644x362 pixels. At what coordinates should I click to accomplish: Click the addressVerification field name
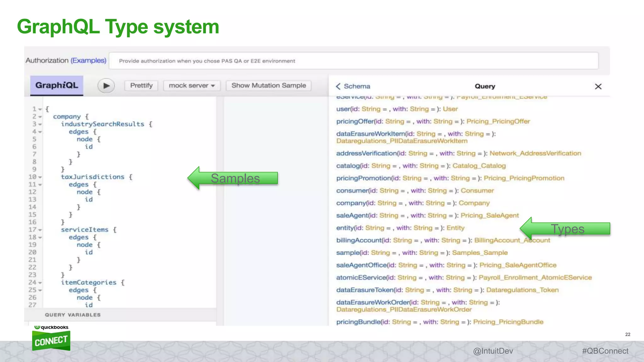click(x=366, y=153)
